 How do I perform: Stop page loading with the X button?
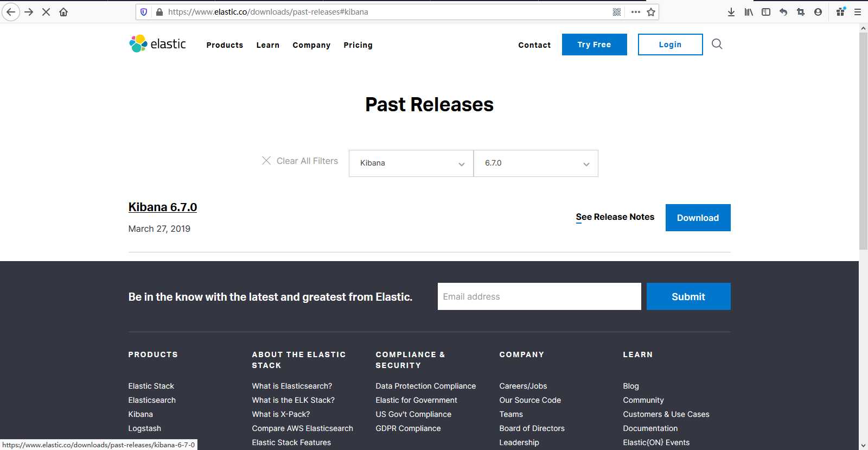46,12
